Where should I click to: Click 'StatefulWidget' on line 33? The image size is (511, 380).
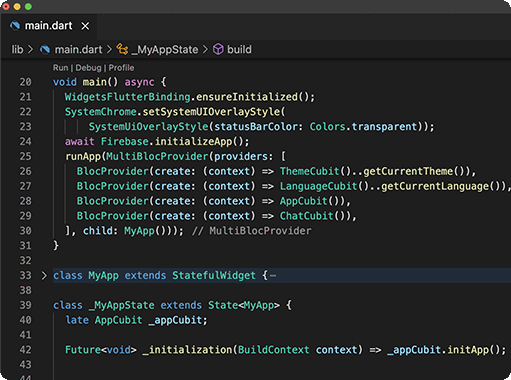click(214, 276)
